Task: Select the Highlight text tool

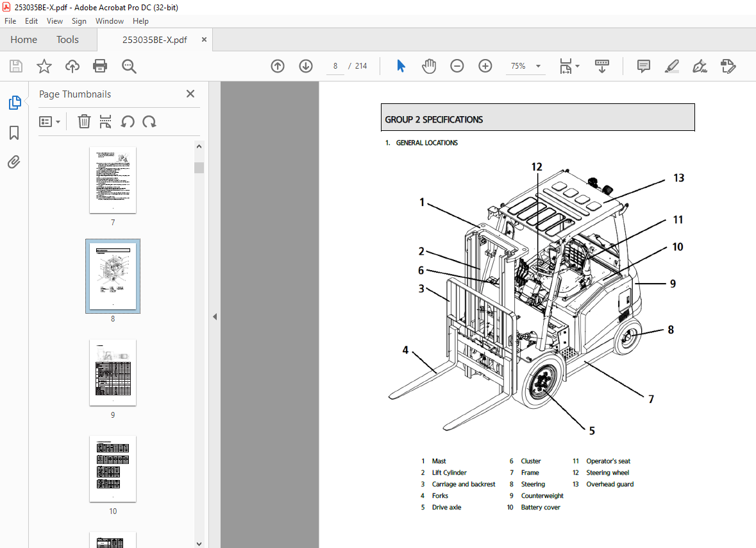Action: (x=671, y=66)
